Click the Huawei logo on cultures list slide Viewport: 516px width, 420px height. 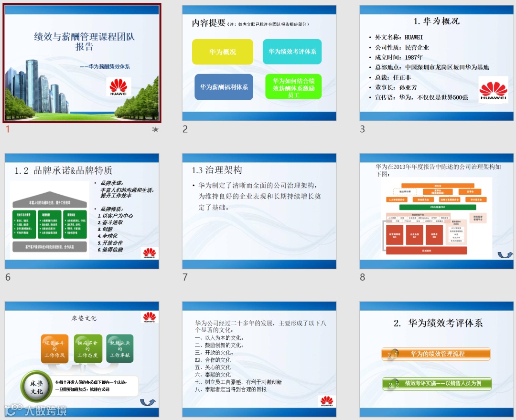coord(327,401)
